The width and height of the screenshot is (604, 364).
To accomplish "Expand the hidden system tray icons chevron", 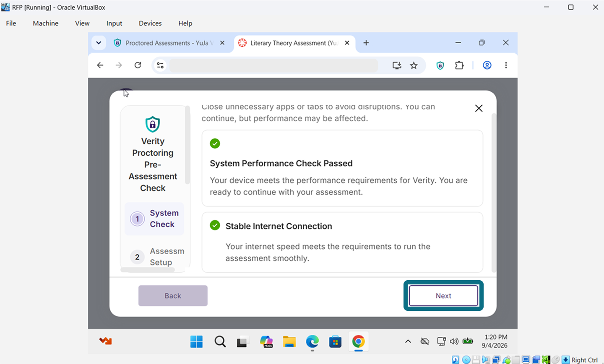I will (408, 341).
